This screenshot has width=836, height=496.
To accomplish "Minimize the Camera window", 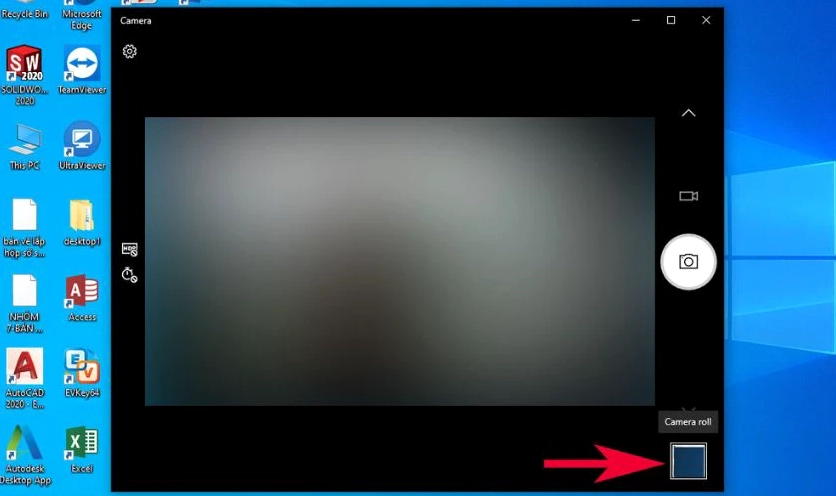I will pyautogui.click(x=636, y=20).
